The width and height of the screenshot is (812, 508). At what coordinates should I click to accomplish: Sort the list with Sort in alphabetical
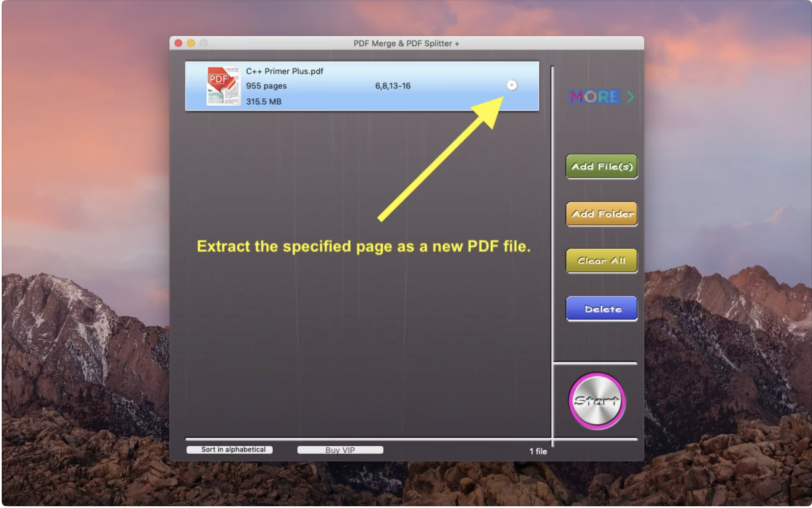coord(230,450)
